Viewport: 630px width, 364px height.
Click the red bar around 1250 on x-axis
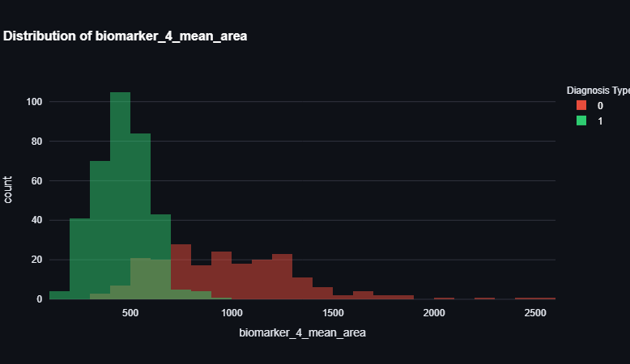(x=282, y=277)
